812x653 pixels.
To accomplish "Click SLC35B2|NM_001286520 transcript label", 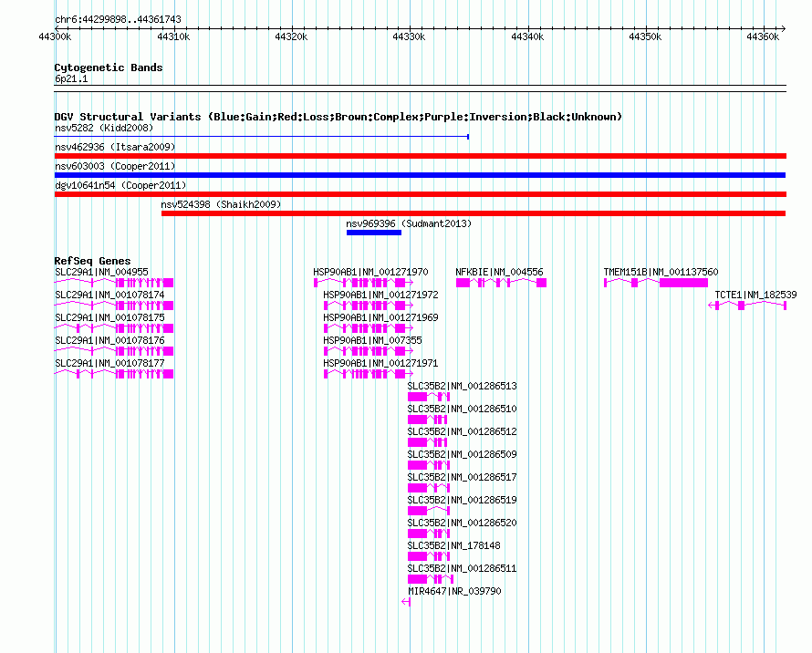I will (x=462, y=523).
